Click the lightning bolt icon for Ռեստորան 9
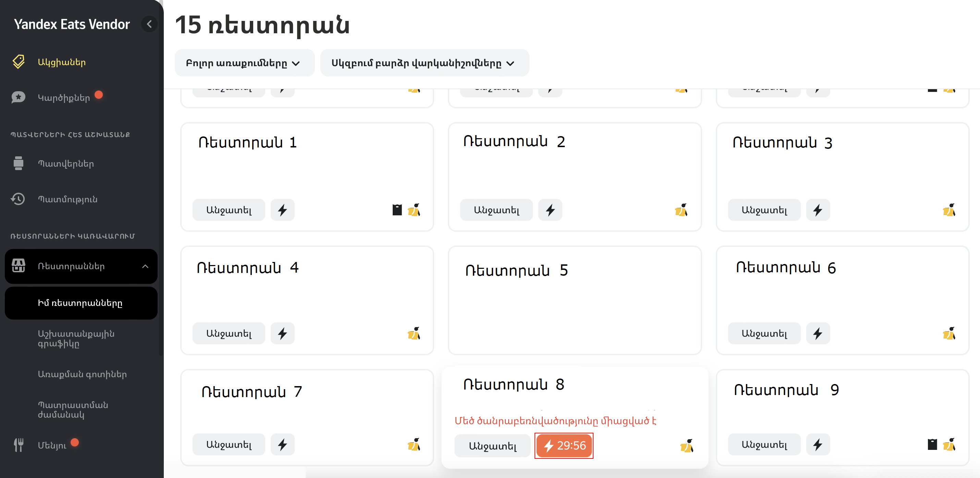 [818, 444]
